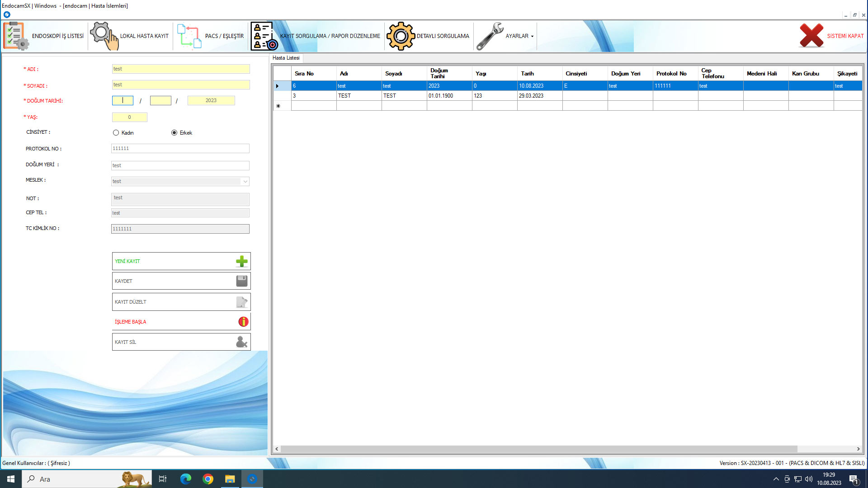Select Erkek gender radio button
The image size is (868, 488).
click(174, 133)
